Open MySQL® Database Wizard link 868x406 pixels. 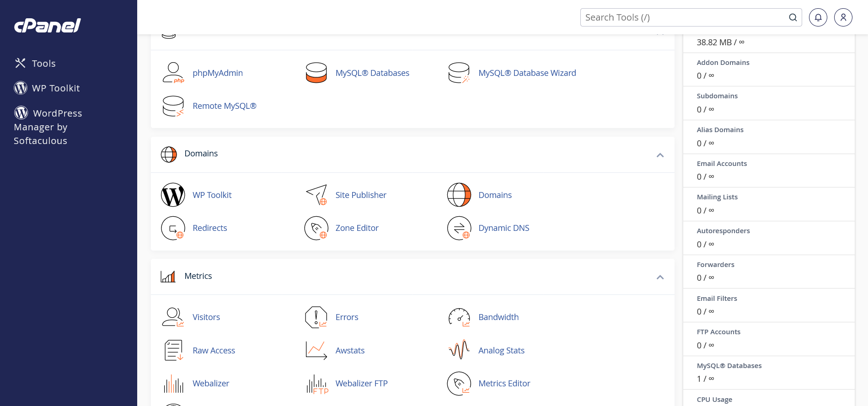(x=527, y=73)
